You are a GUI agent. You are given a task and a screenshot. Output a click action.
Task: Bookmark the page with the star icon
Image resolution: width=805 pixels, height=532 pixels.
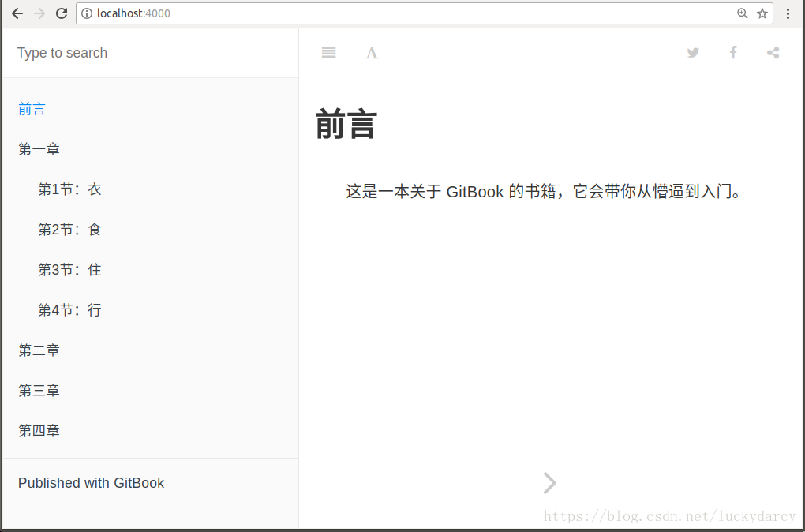762,13
